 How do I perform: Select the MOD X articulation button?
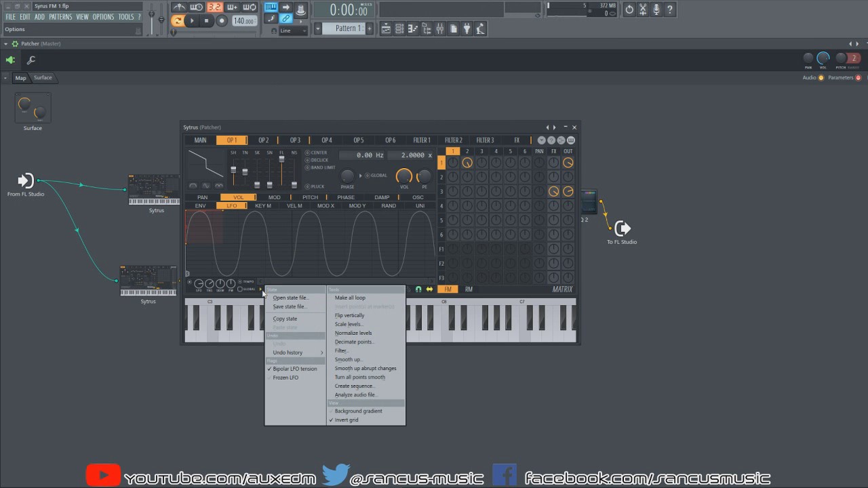(x=326, y=205)
